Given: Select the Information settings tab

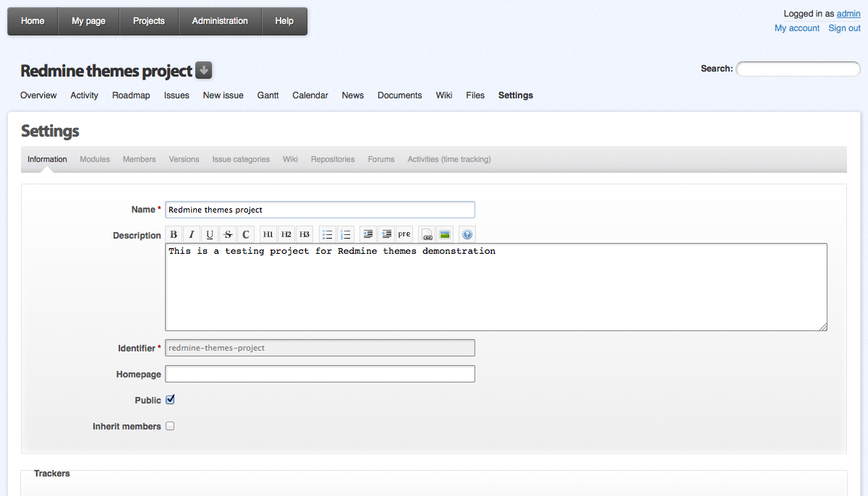Looking at the screenshot, I should 47,159.
